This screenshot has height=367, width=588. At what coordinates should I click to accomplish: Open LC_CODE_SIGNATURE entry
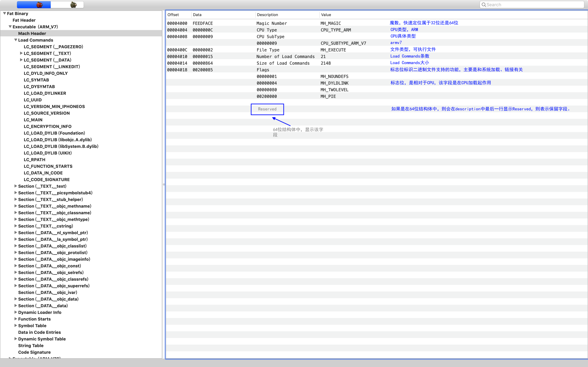(x=47, y=180)
